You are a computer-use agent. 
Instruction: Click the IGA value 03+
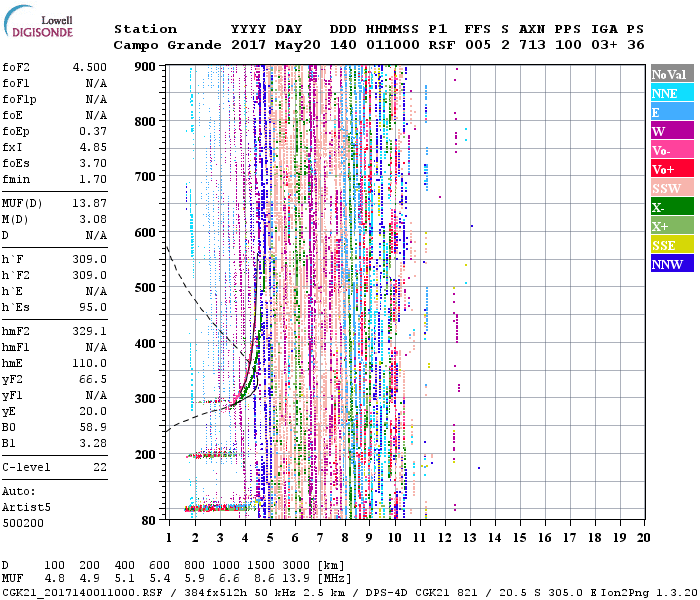click(604, 45)
